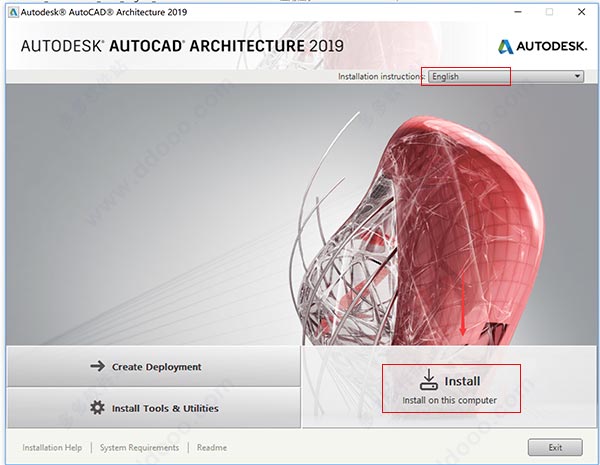Click the AutoCAD Architecture 2019 heading text
This screenshot has height=465, width=600.
(182, 46)
